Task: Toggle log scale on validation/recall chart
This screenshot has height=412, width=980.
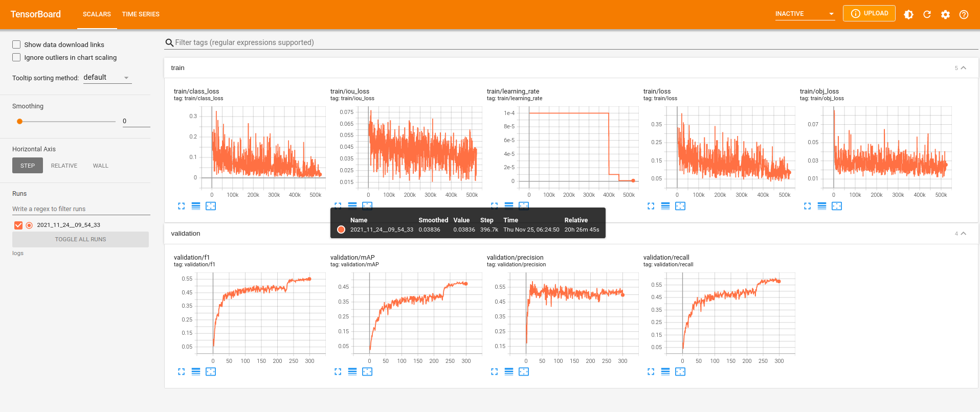Action: tap(665, 372)
